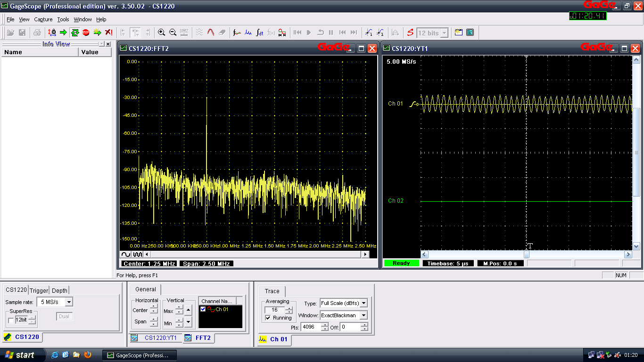Enable the SuperRes checkbox
Image resolution: width=644 pixels, height=362 pixels.
(x=11, y=320)
